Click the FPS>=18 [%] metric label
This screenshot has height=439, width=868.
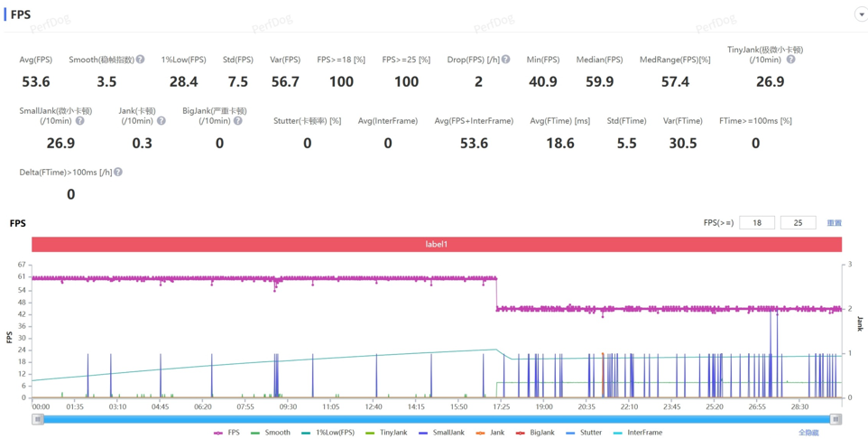tap(341, 60)
